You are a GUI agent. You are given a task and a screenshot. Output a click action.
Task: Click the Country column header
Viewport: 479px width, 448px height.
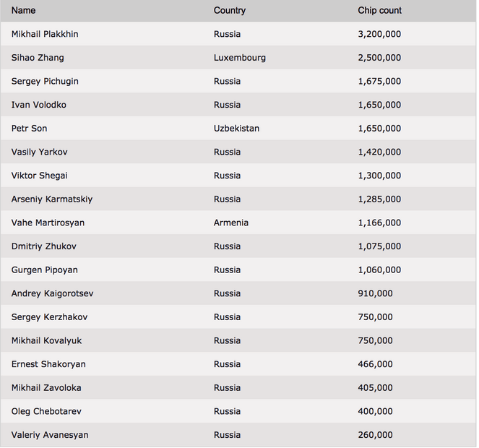(x=230, y=10)
